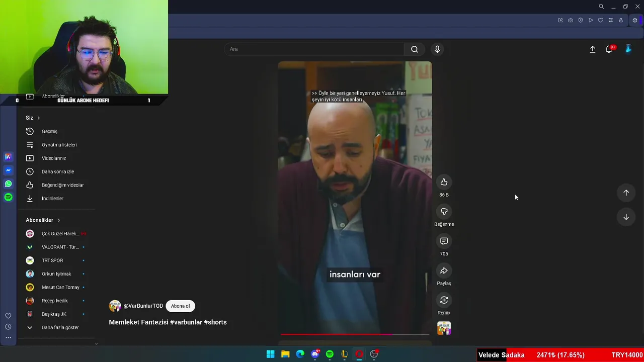Like the Short with thumbs-up icon

click(444, 182)
